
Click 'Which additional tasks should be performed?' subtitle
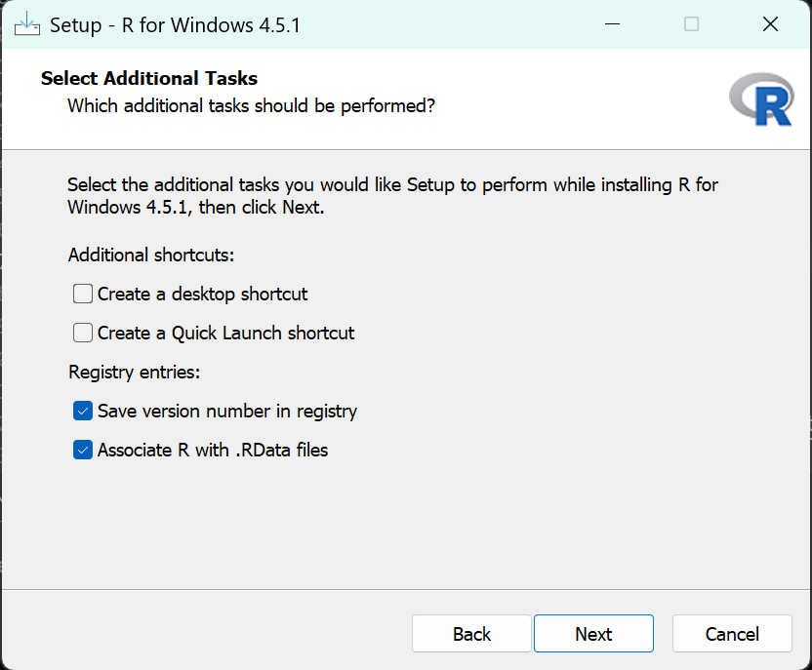251,105
